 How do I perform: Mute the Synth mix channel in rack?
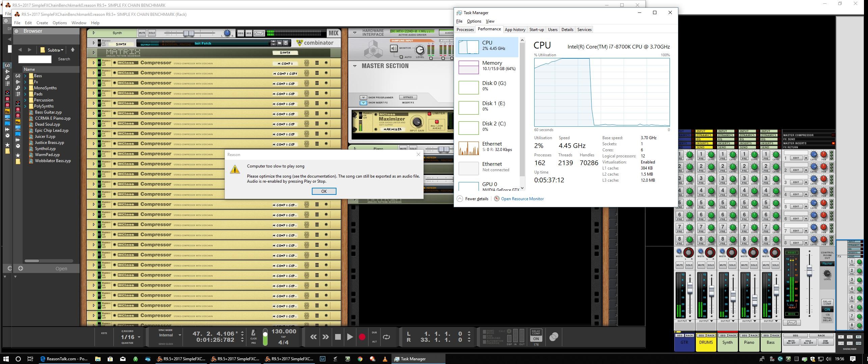pos(142,33)
